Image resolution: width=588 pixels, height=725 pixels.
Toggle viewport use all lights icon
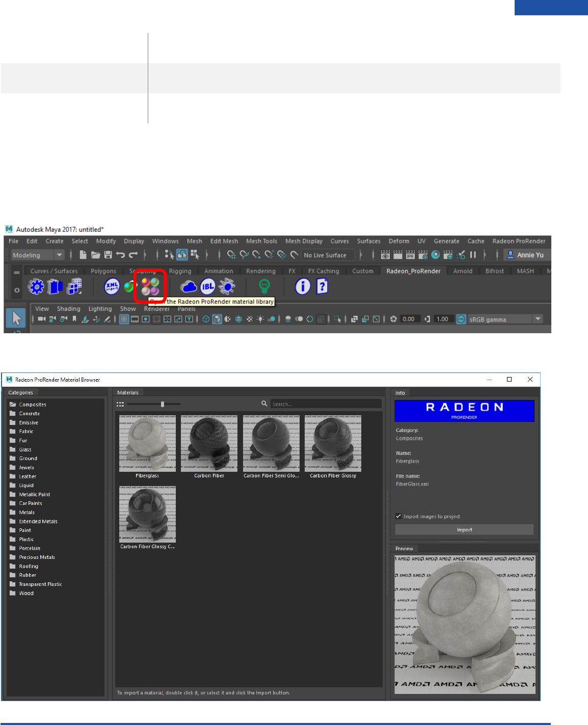pos(260,319)
